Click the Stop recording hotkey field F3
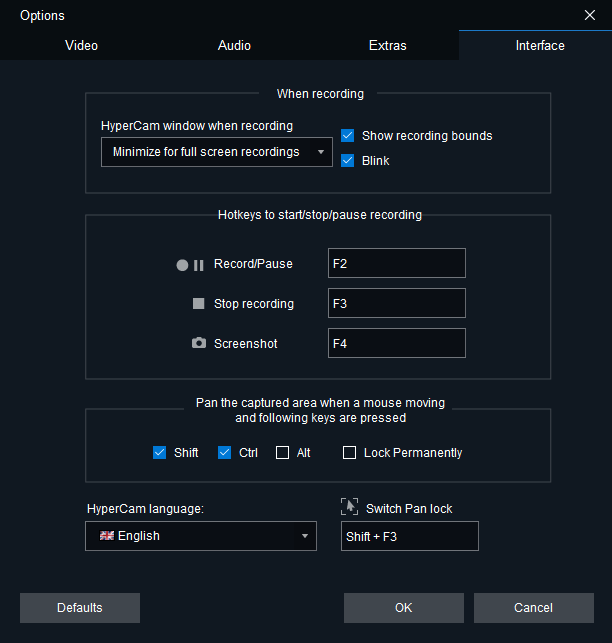Screen dimensions: 612x643 (397, 303)
